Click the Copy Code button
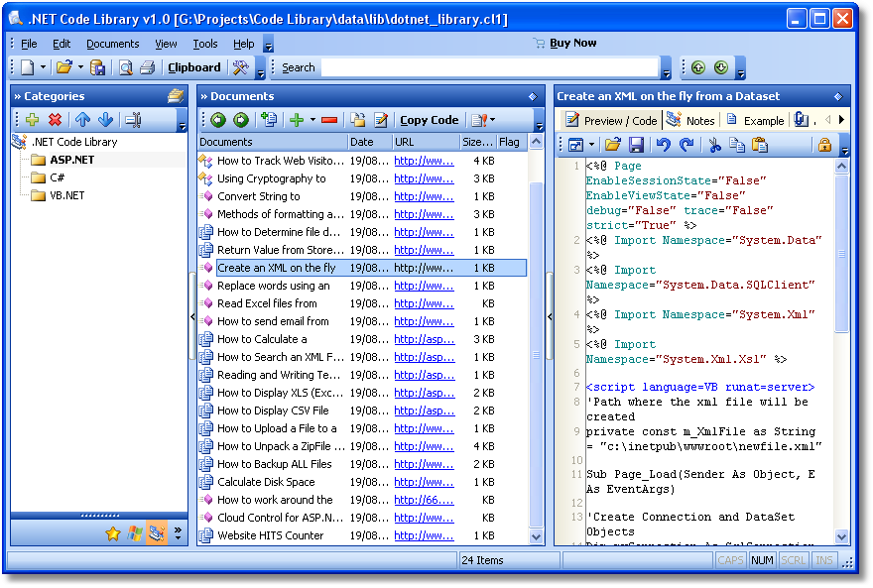Image resolution: width=873 pixels, height=588 pixels. tap(430, 120)
